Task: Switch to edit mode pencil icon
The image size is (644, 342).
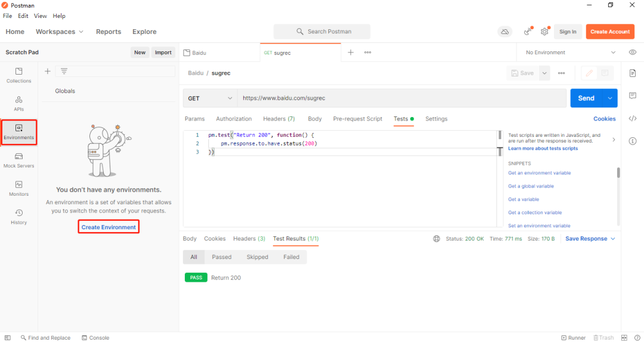Action: point(589,73)
